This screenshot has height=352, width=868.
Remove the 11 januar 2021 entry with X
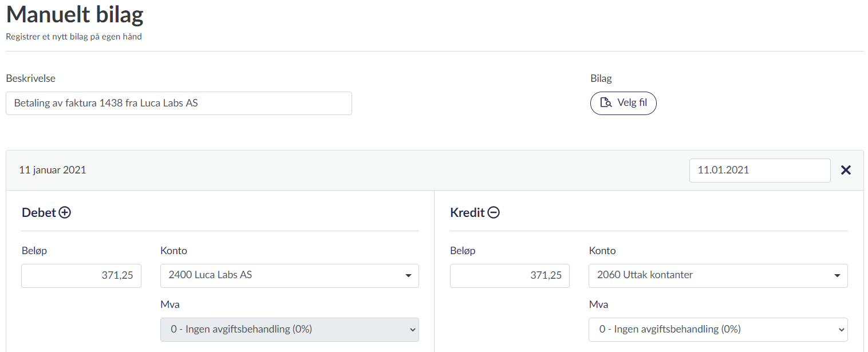pos(846,170)
